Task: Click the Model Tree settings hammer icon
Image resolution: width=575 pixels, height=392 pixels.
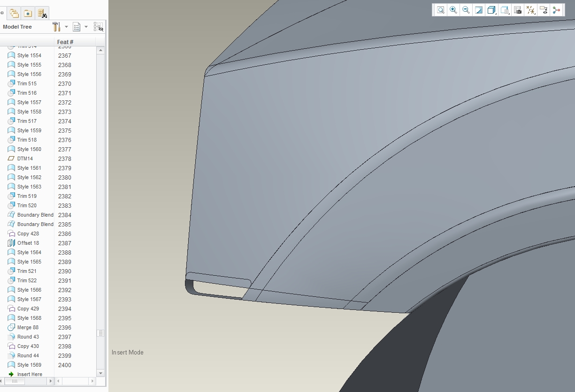Action: (x=56, y=27)
